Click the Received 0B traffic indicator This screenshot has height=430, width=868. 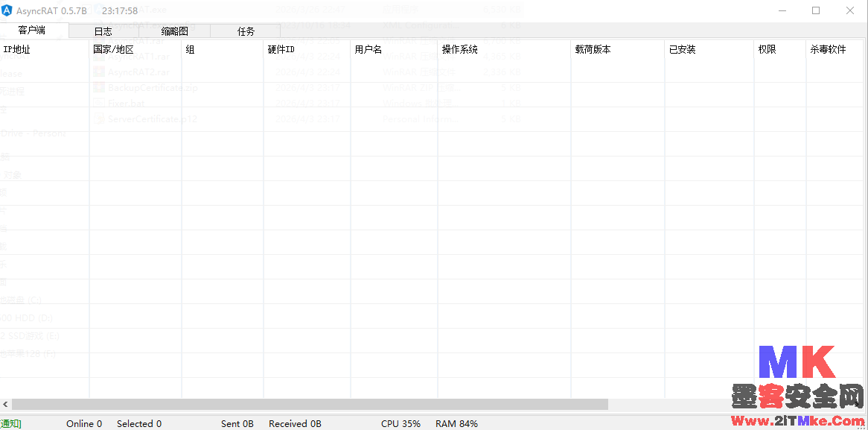click(x=295, y=423)
